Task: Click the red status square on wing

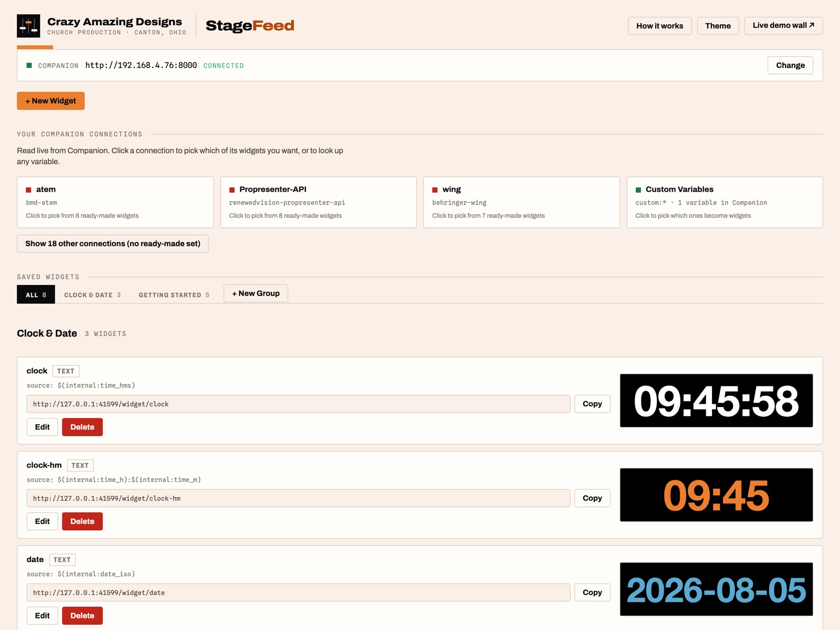Action: pos(435,190)
